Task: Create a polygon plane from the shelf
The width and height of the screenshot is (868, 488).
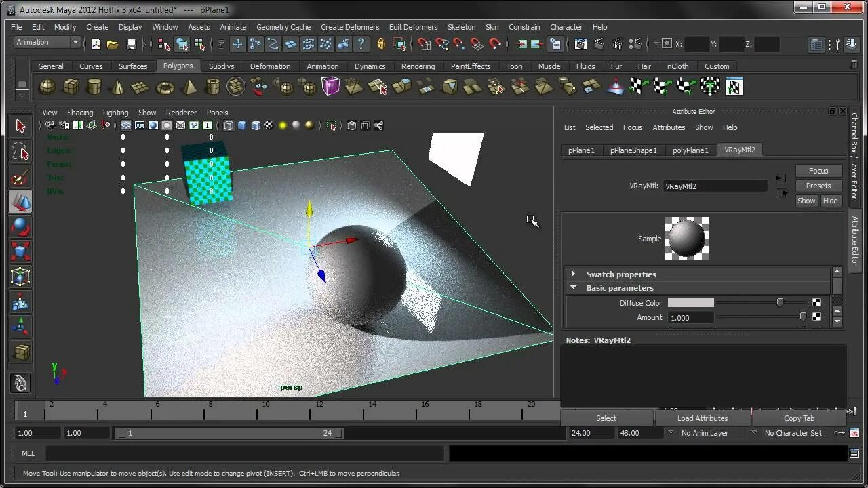Action: pyautogui.click(x=140, y=87)
